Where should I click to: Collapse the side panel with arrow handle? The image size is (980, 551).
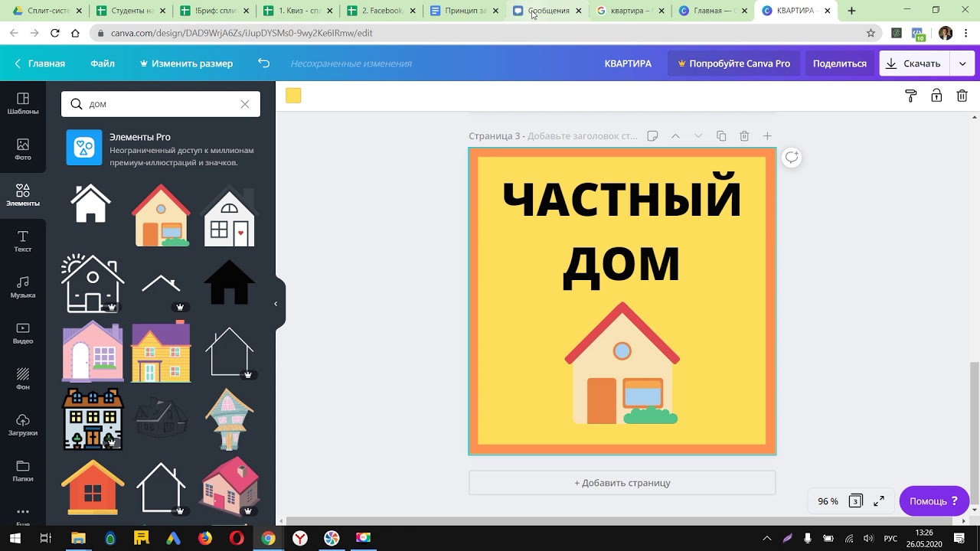coord(276,304)
